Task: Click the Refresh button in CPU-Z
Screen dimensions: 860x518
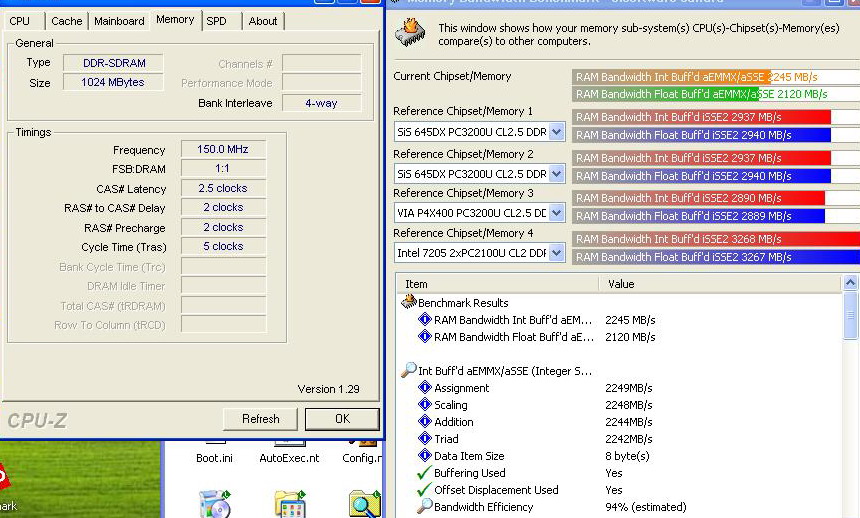Action: pyautogui.click(x=261, y=419)
